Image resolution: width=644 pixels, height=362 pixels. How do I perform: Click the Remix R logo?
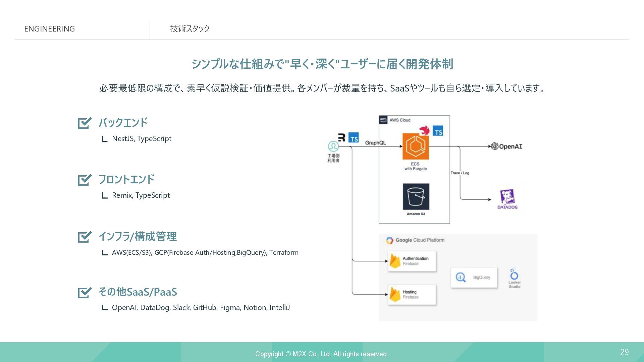[342, 137]
